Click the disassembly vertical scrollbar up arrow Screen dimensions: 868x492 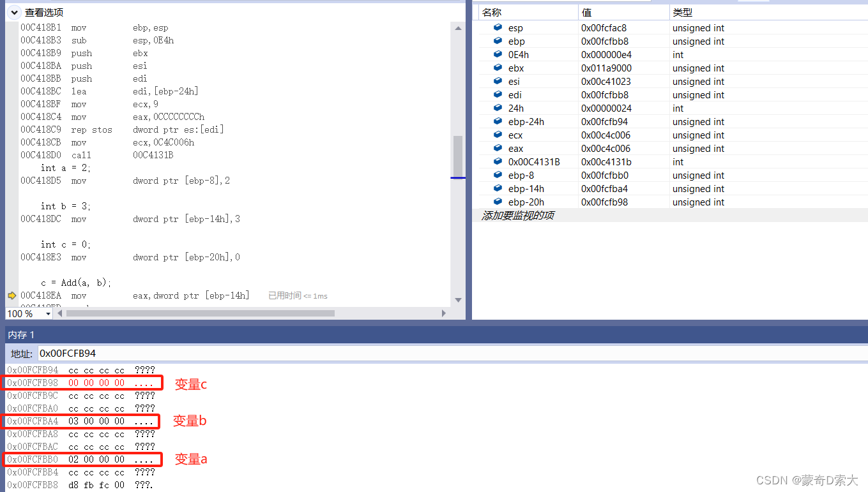(458, 28)
